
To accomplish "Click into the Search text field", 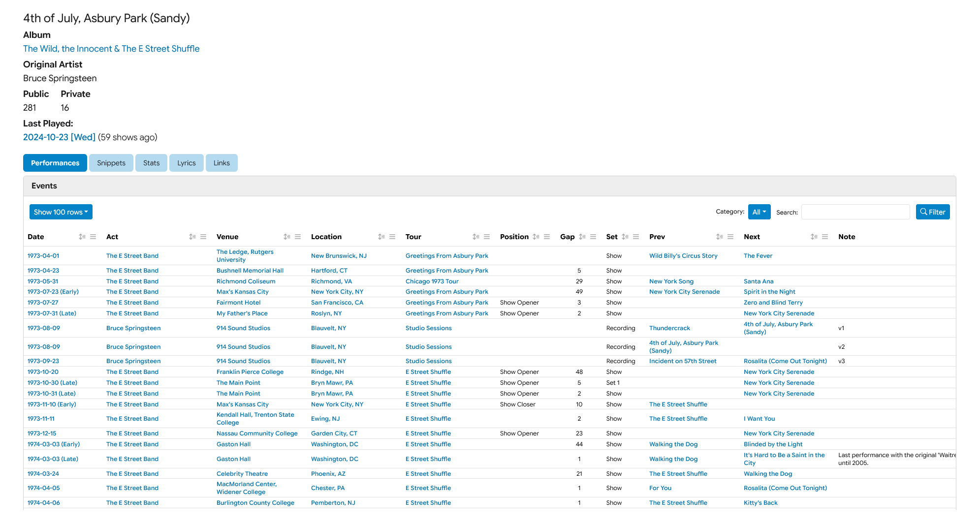I will coord(855,212).
